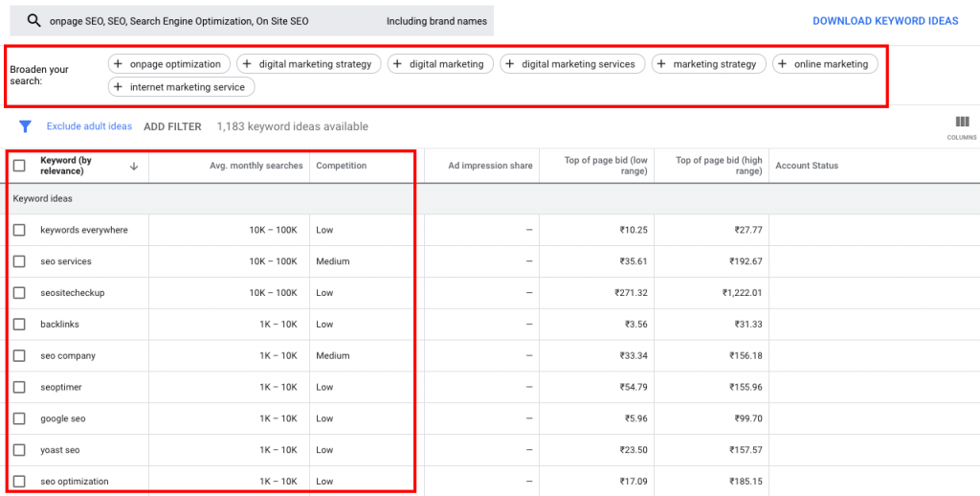Tick the select-all checkbox in header
Viewport: 980px width, 496px height.
(x=19, y=166)
